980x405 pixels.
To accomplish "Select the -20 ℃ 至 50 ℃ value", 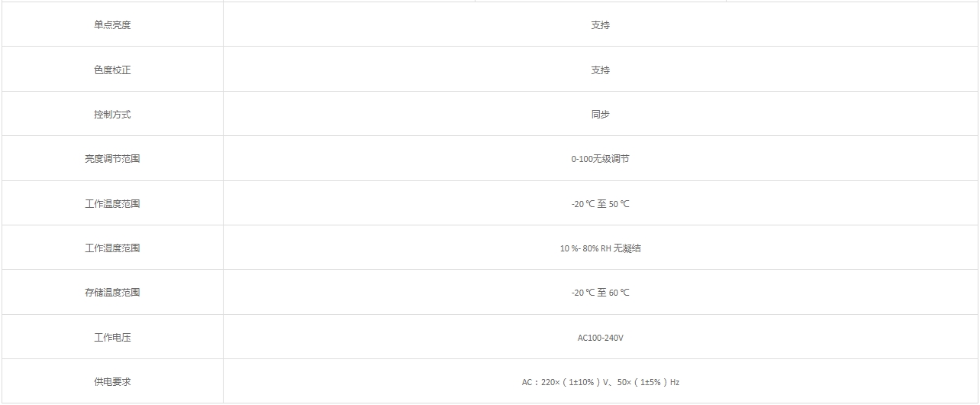I will pos(600,204).
